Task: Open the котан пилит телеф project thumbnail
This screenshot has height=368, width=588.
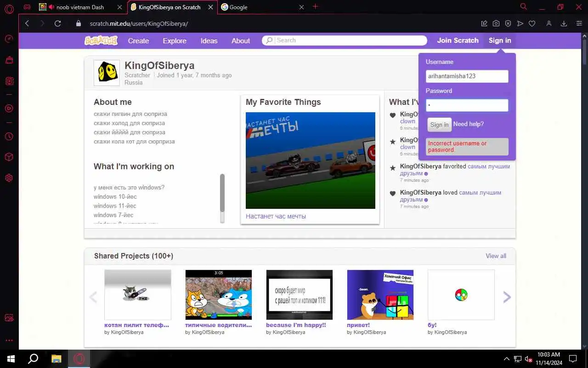Action: [x=138, y=295]
